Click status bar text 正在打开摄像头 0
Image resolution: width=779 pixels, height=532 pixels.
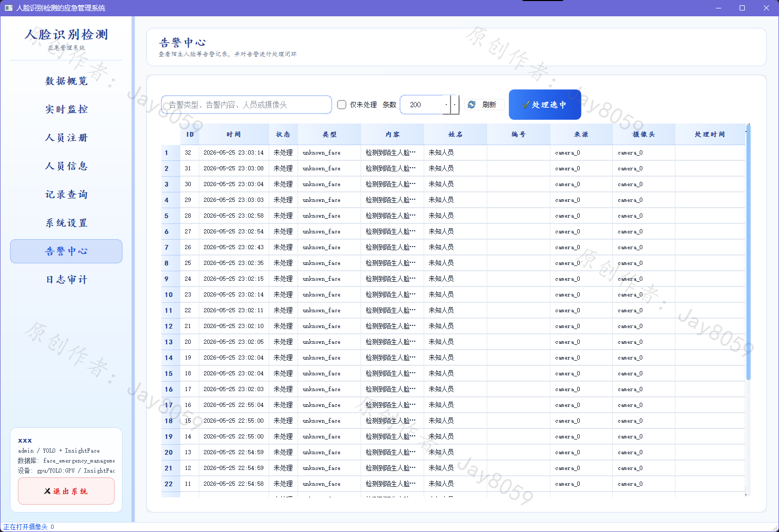point(28,527)
